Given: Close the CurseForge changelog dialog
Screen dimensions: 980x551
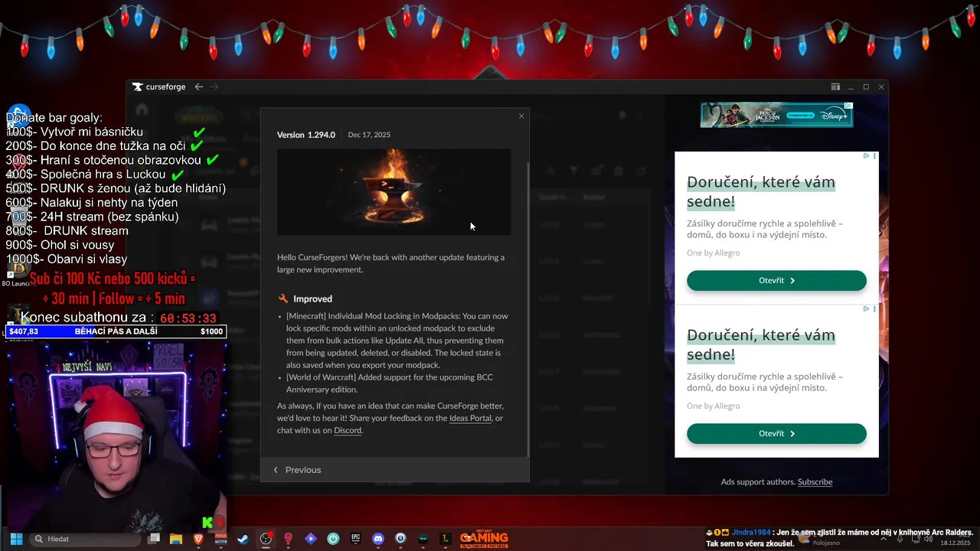Looking at the screenshot, I should tap(521, 116).
